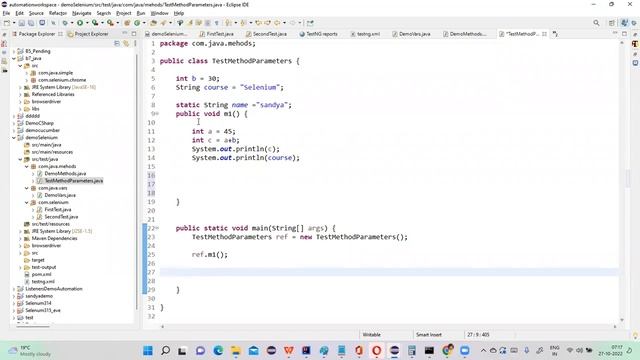Collapse the demoSelenium project node
The image size is (640, 360).
14,138
